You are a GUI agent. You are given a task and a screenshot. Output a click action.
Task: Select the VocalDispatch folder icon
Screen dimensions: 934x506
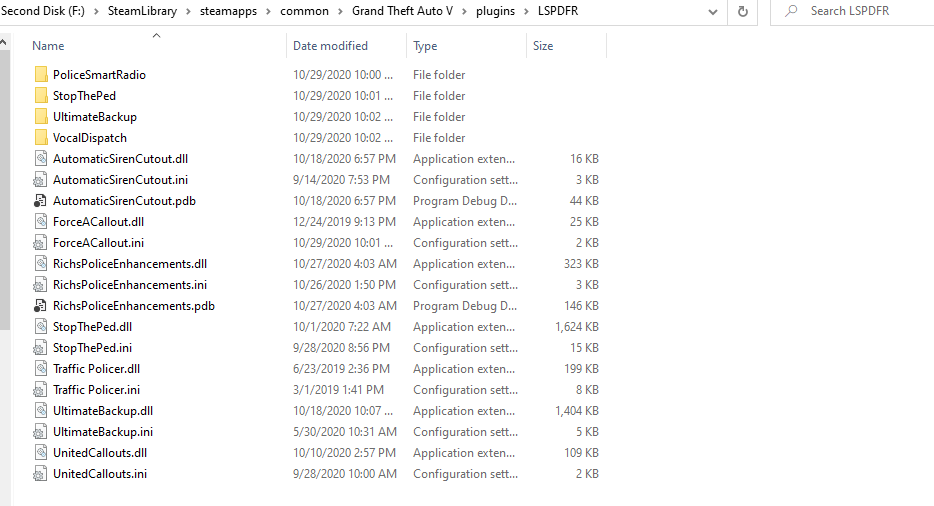click(41, 138)
